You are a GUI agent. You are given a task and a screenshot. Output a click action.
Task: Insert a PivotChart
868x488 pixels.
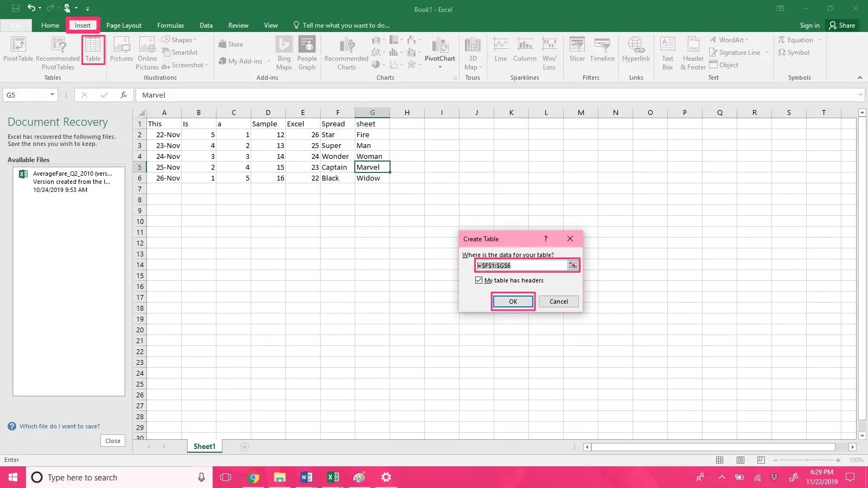coord(440,53)
